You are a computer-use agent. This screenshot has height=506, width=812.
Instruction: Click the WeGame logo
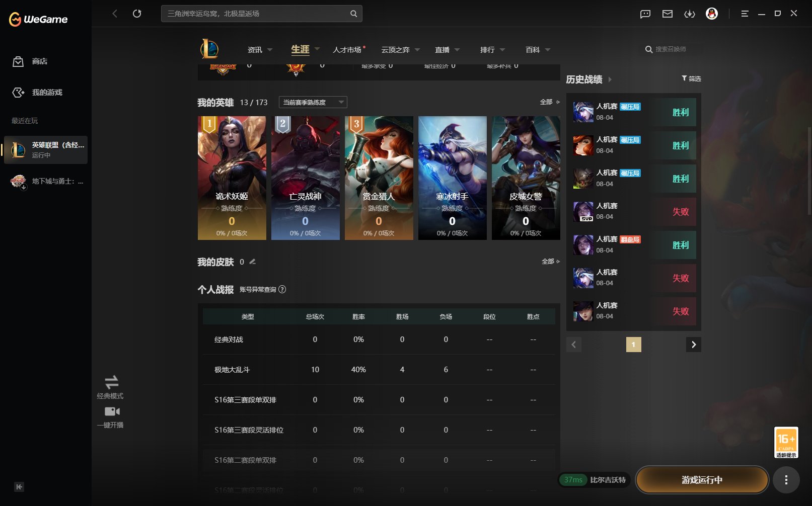[x=38, y=19]
